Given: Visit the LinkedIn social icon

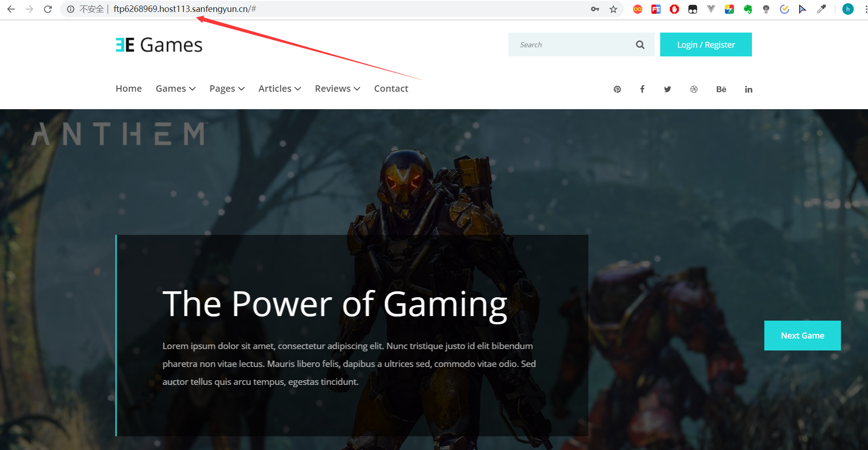Looking at the screenshot, I should [748, 89].
